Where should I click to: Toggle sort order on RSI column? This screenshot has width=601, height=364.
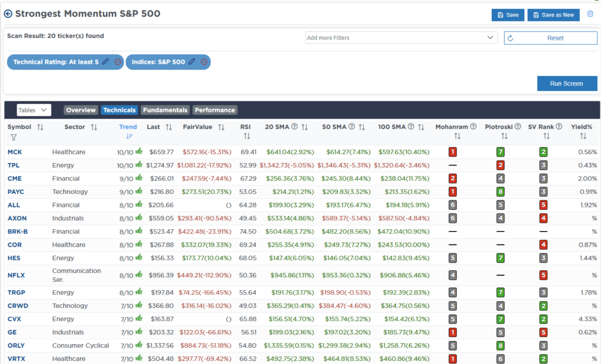point(247,136)
